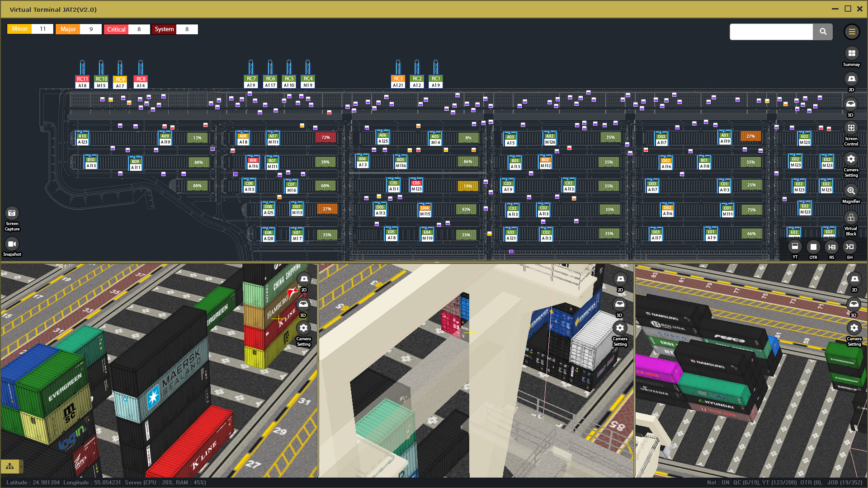Click the search magnifier button

tap(823, 32)
